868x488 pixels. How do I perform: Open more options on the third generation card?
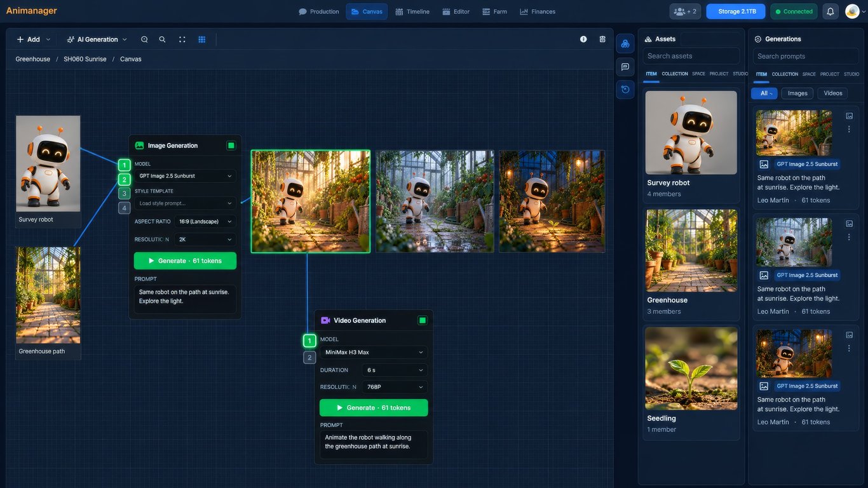pyautogui.click(x=849, y=348)
